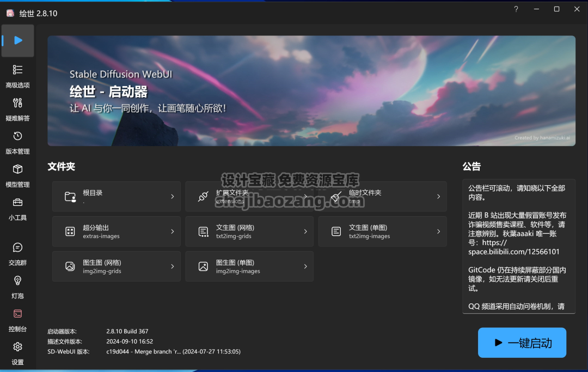Expand 临时文件夹 chevron arrow

[x=438, y=197]
